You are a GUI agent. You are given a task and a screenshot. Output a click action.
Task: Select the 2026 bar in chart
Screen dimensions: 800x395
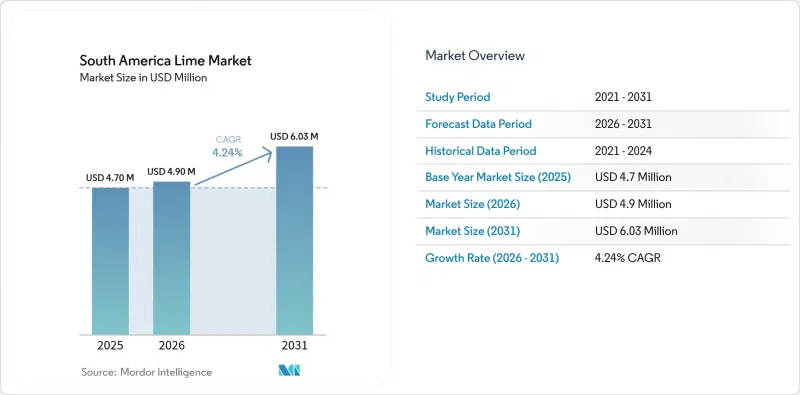pos(171,258)
